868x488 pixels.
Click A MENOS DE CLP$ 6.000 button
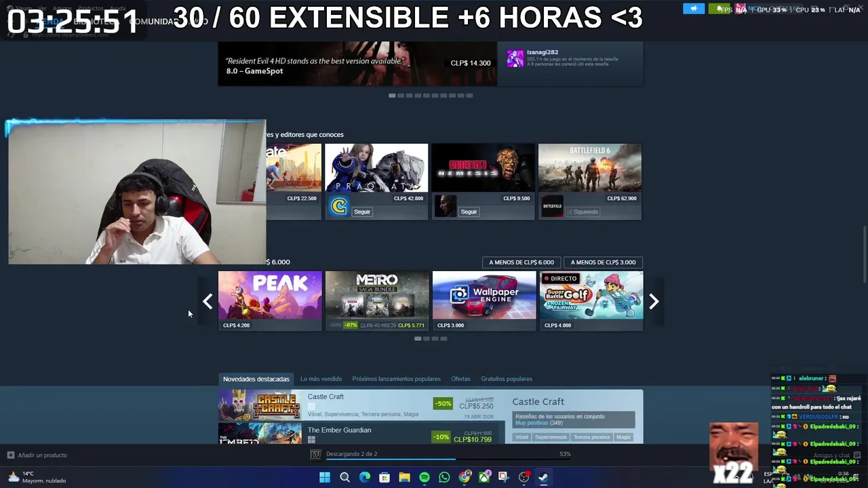click(x=521, y=262)
